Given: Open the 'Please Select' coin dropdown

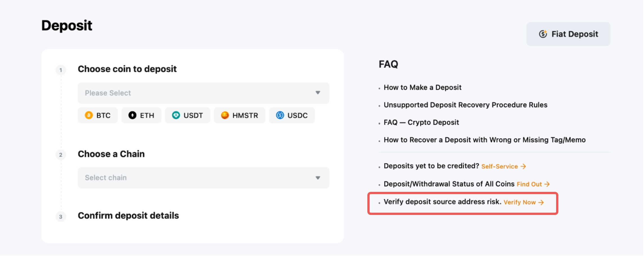Looking at the screenshot, I should click(x=197, y=93).
